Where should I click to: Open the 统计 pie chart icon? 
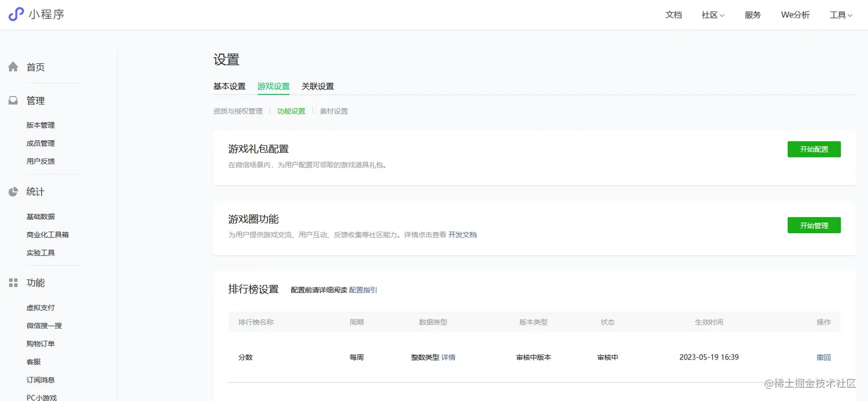pos(13,191)
